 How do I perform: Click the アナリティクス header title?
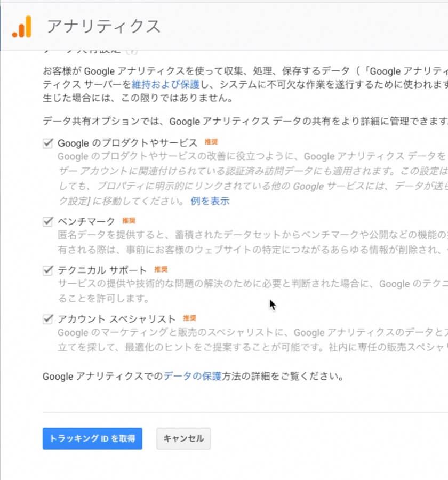(x=103, y=26)
